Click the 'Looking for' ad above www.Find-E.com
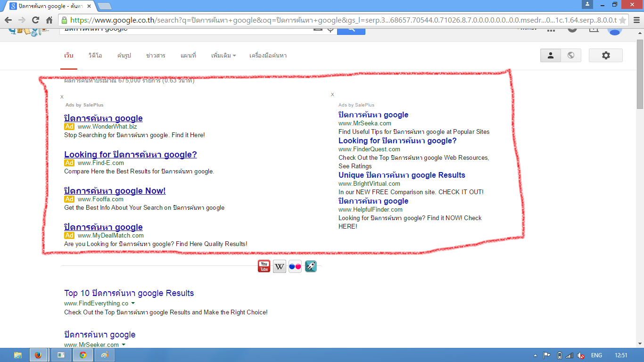The width and height of the screenshot is (644, 362). pos(131,155)
